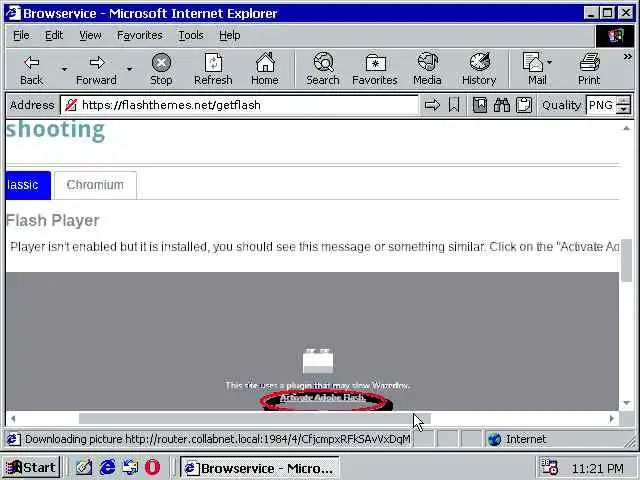This screenshot has width=640, height=480.
Task: Click the Back toolbar button
Action: click(x=31, y=69)
